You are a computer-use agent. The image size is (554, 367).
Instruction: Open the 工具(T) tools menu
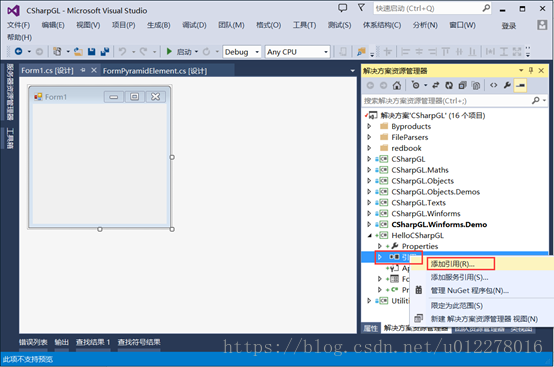[304, 25]
